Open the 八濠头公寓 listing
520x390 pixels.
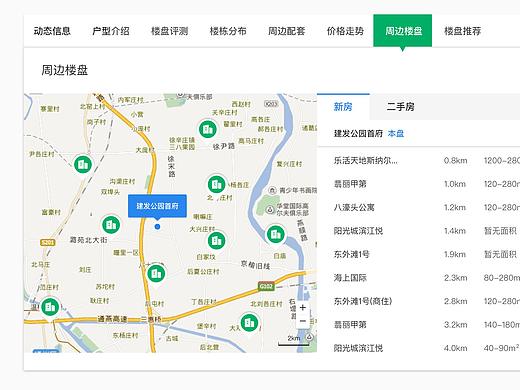(354, 207)
